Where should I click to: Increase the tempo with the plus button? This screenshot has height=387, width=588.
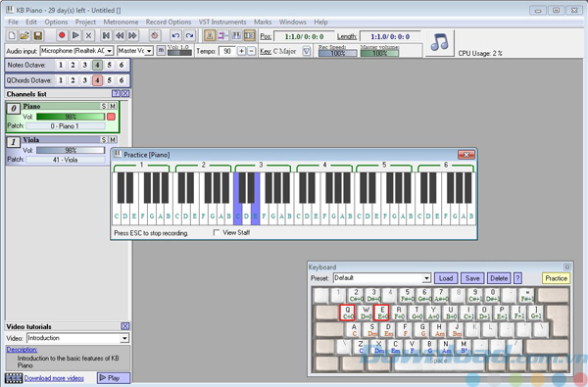[241, 51]
